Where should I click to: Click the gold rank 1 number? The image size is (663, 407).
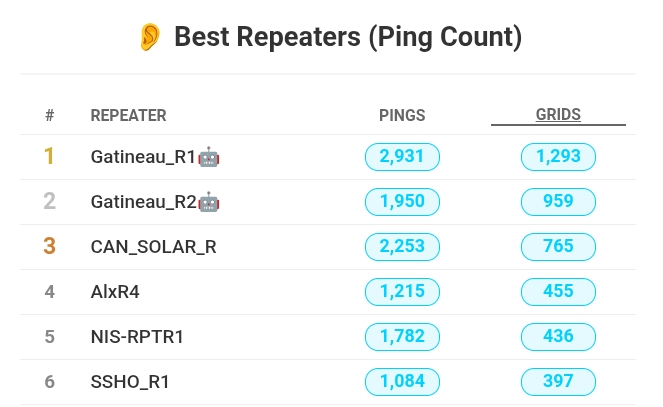(49, 157)
